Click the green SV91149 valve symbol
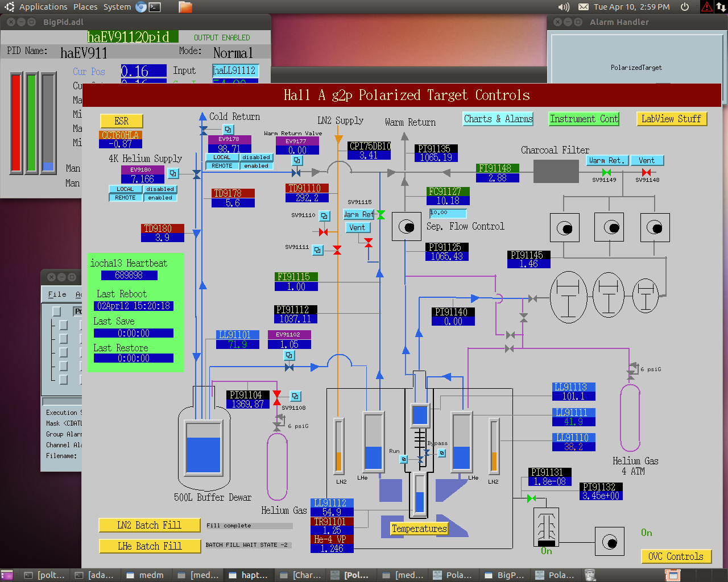Screen dimensions: 728x582 click(606, 172)
